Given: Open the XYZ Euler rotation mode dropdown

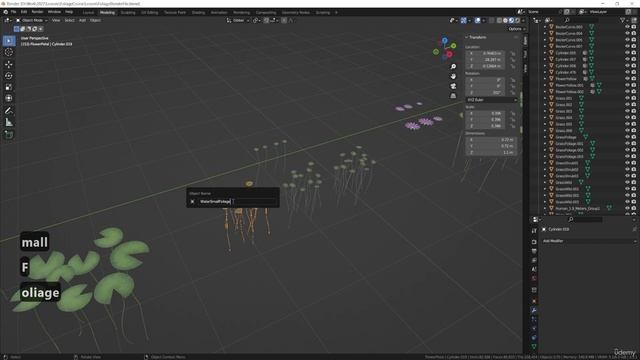Looking at the screenshot, I should click(492, 100).
